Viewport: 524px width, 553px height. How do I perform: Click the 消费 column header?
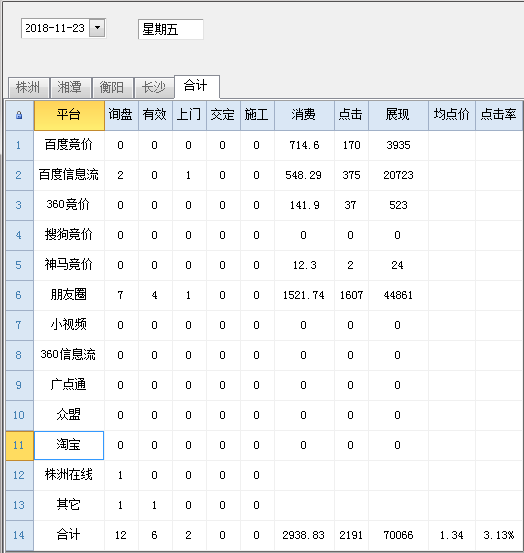point(304,115)
